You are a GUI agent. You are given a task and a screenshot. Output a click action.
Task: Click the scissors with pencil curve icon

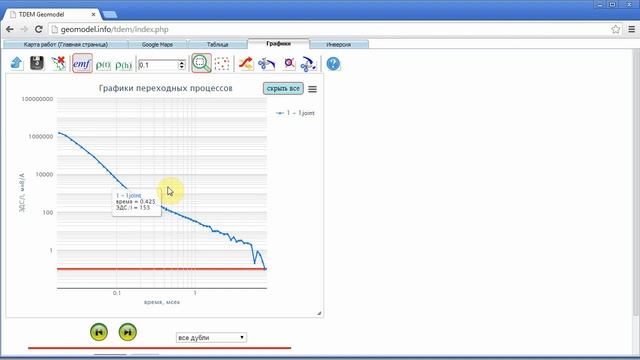pos(309,64)
